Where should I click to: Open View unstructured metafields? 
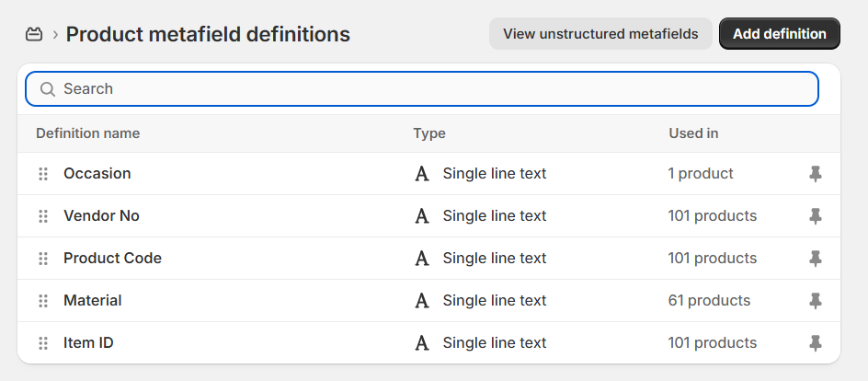(600, 34)
